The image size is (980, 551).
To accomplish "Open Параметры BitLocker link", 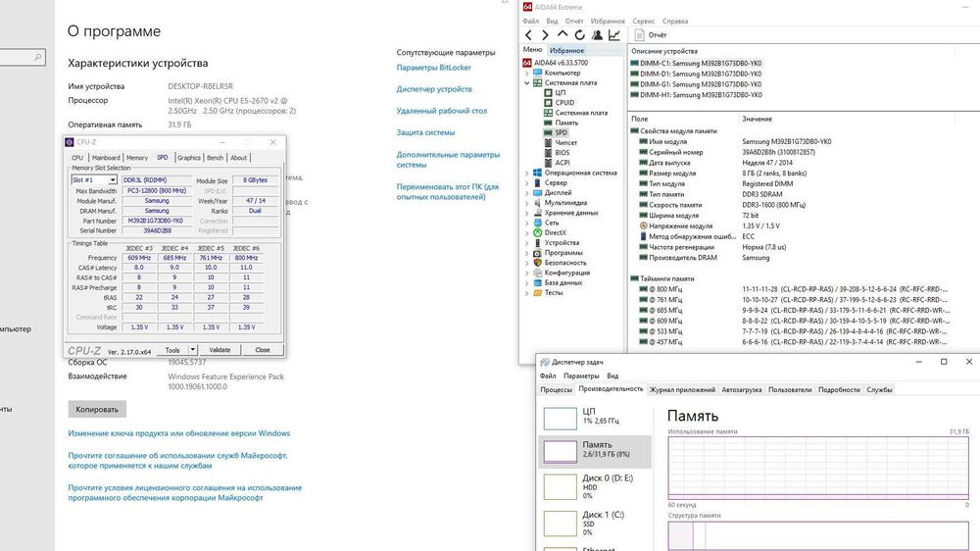I will (x=434, y=68).
